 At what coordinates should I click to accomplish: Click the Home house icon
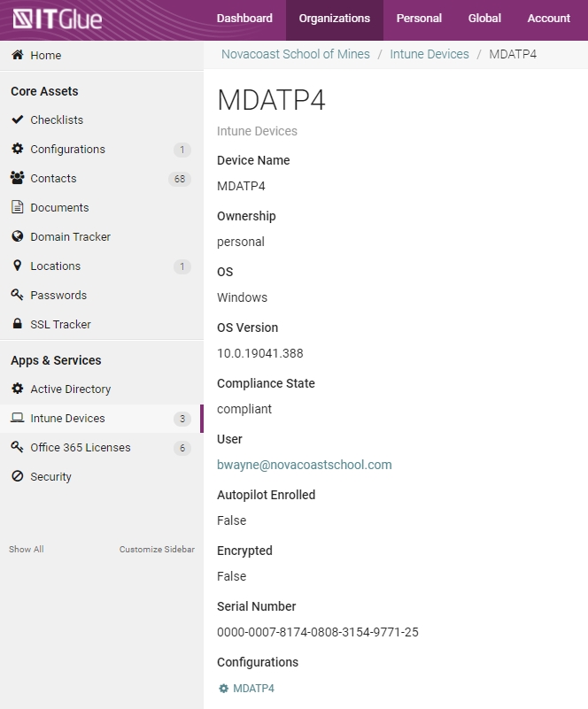17,55
